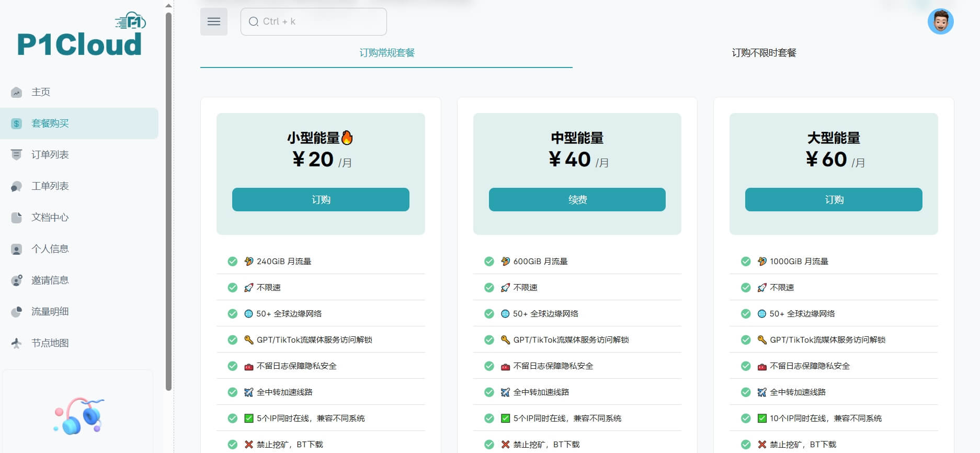
Task: Click the P1Cloud logo
Action: tap(81, 35)
